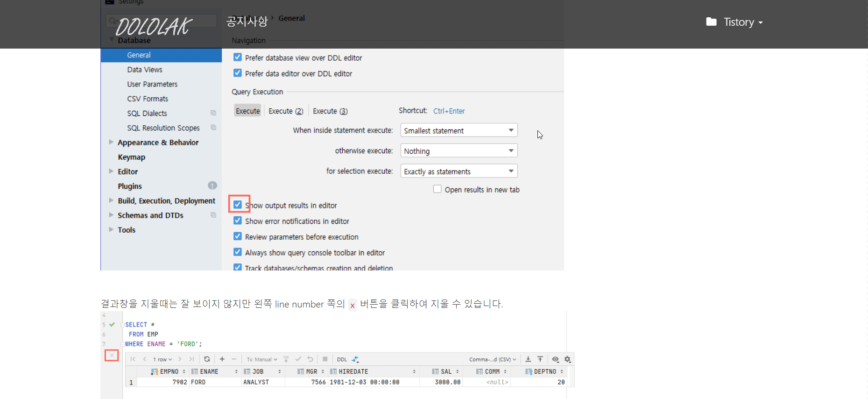This screenshot has width=868, height=399.
Task: Reload the query result grid
Action: [x=207, y=359]
